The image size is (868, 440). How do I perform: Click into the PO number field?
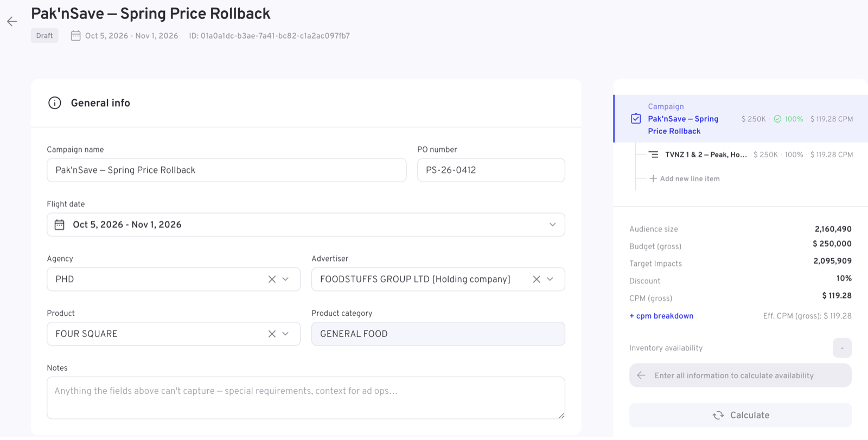click(x=491, y=170)
